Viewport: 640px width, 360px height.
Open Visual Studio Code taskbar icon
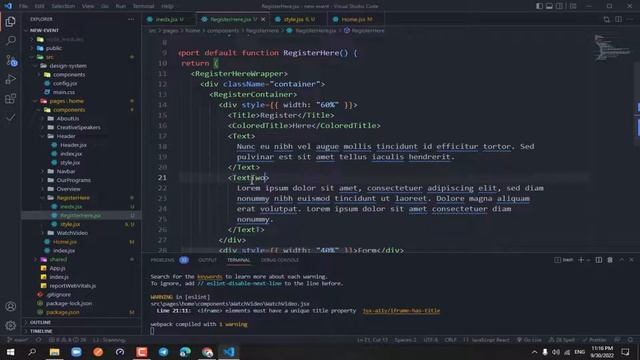(229, 352)
